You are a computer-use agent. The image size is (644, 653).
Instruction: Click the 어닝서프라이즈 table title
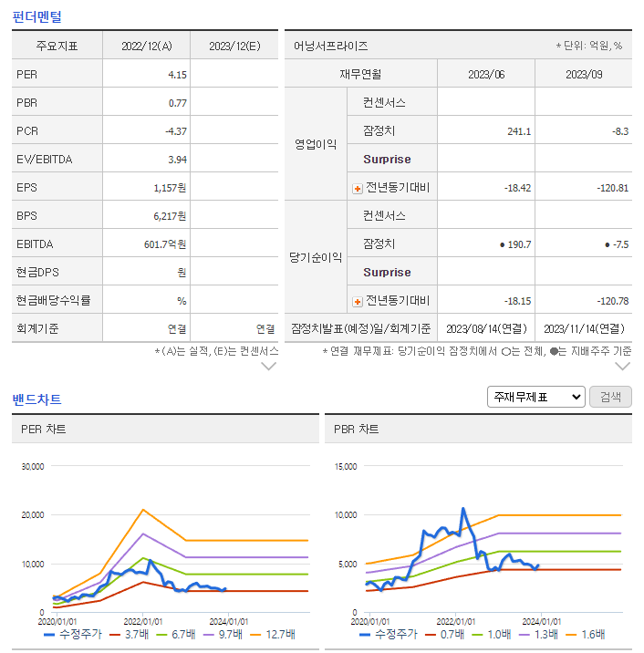pyautogui.click(x=331, y=46)
